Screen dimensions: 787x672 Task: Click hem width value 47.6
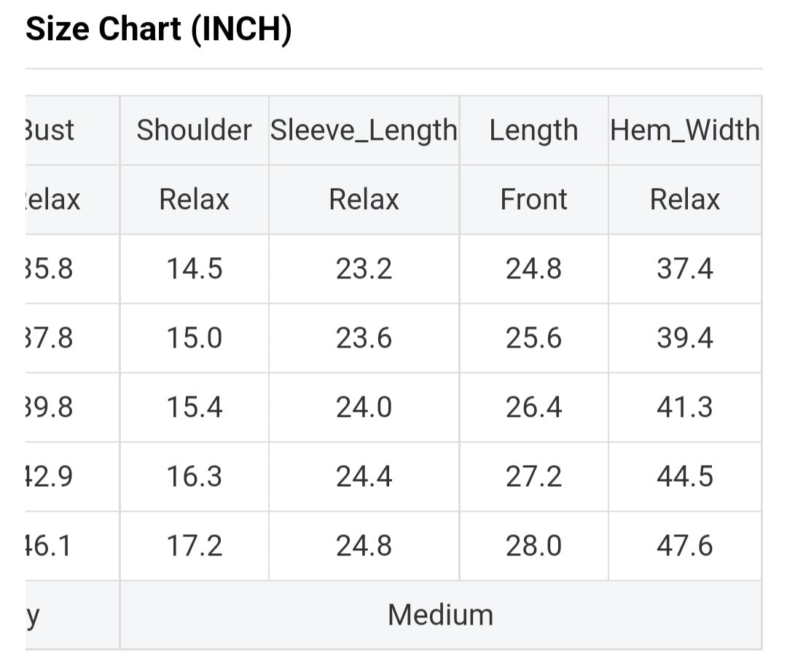click(x=684, y=546)
